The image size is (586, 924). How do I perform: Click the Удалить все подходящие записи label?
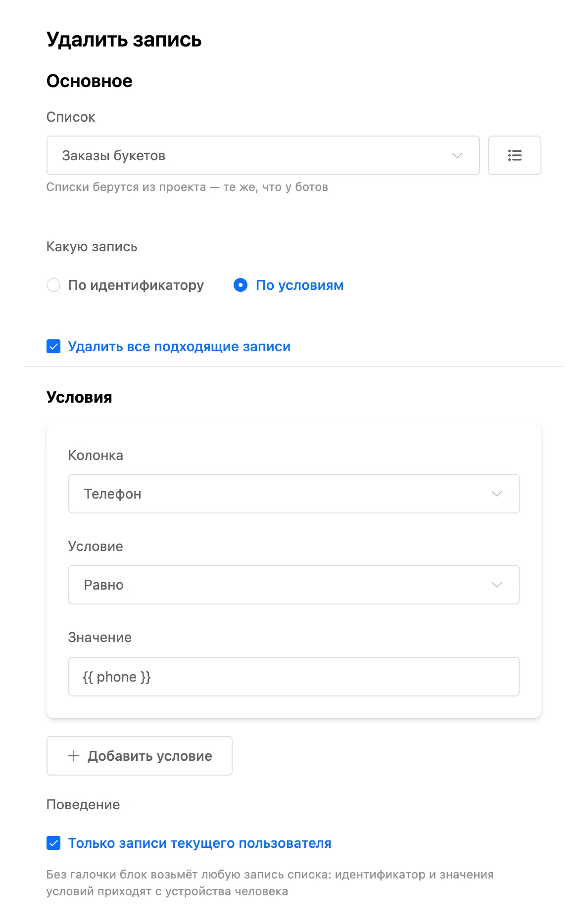pyautogui.click(x=179, y=347)
